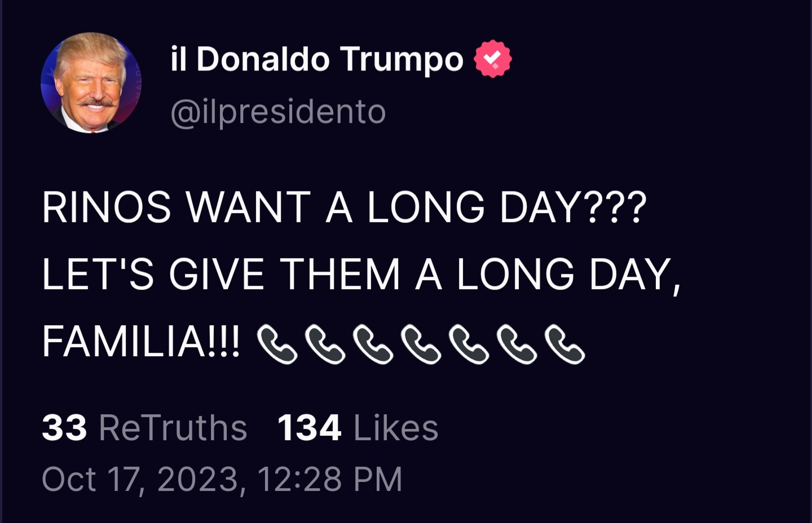Image resolution: width=812 pixels, height=523 pixels.
Task: Click the fifth telephone emoji
Action: coord(469,344)
